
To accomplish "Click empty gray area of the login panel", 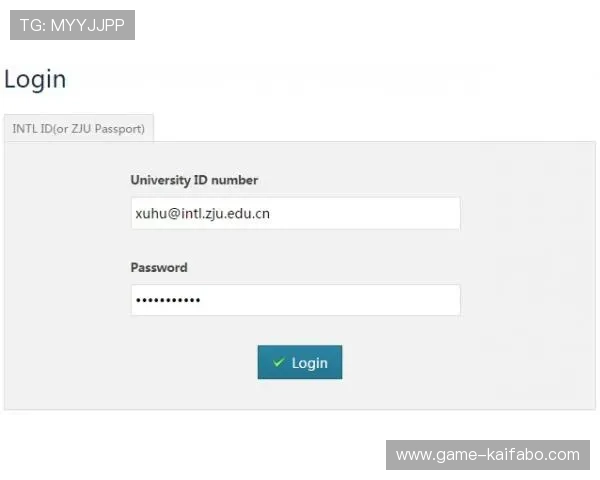I will (65, 276).
